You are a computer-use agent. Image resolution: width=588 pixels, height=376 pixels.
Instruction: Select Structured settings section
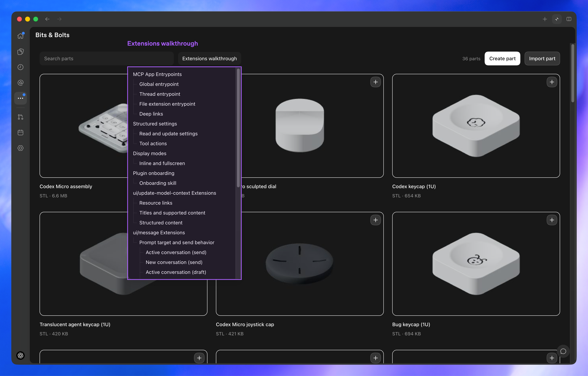[x=155, y=124]
